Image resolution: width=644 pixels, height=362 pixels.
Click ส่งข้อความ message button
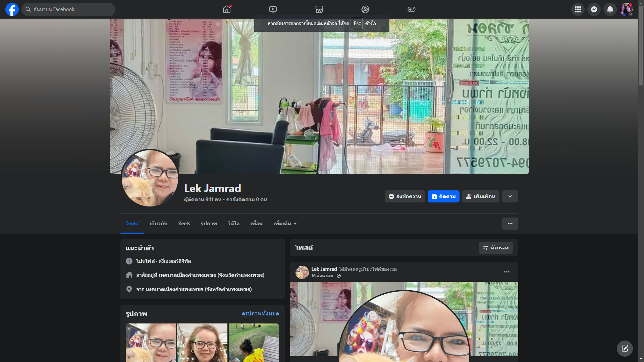[405, 196]
